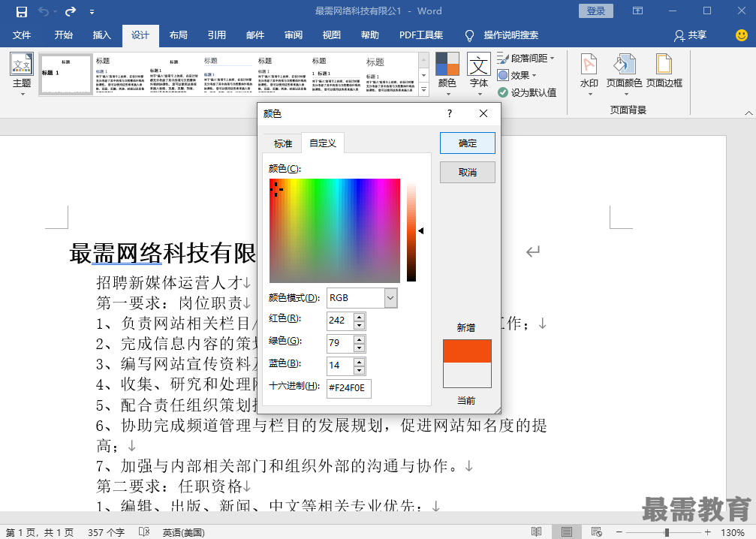Collapse the ribbon with the chevron
This screenshot has height=539, width=756.
click(748, 113)
